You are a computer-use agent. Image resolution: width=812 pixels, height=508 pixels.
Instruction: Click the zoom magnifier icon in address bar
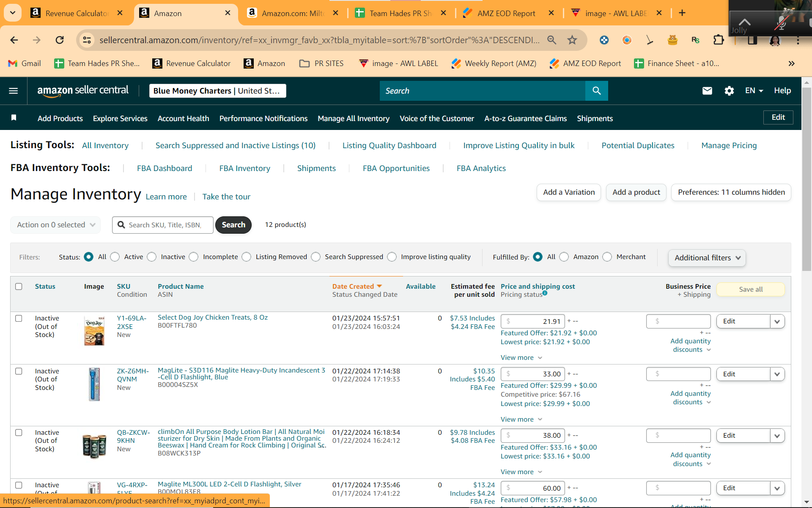click(x=552, y=40)
